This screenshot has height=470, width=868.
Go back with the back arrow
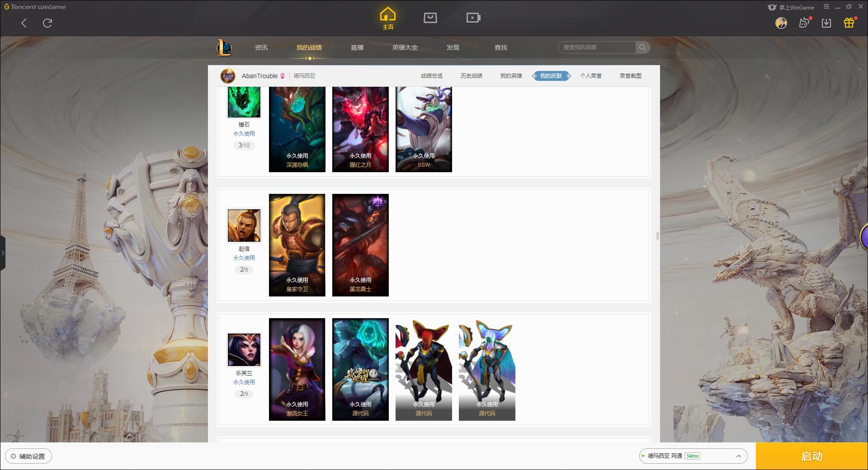[x=24, y=23]
